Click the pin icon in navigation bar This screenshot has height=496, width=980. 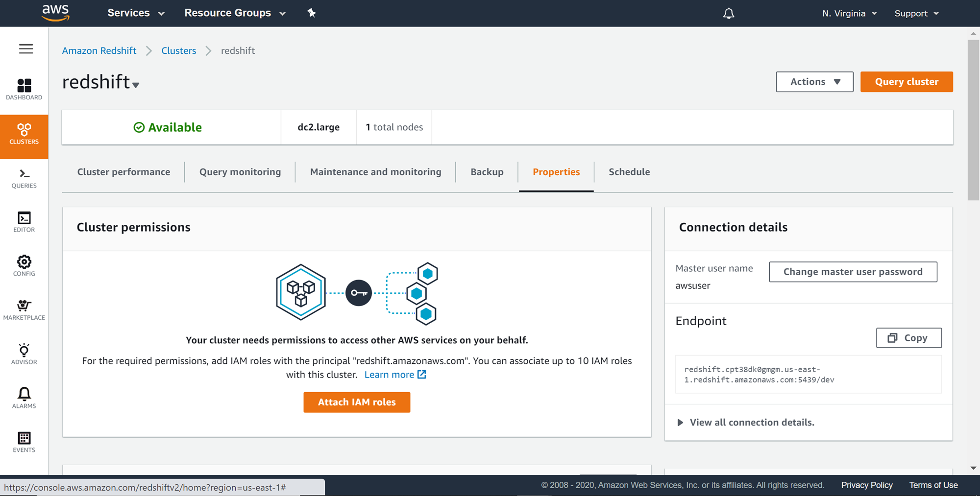click(312, 13)
